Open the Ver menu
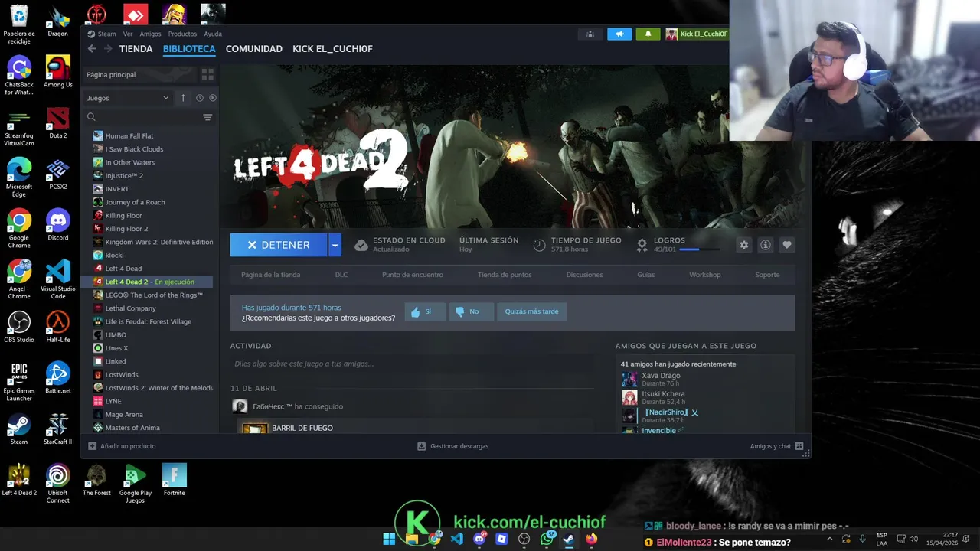This screenshot has height=551, width=980. point(128,34)
